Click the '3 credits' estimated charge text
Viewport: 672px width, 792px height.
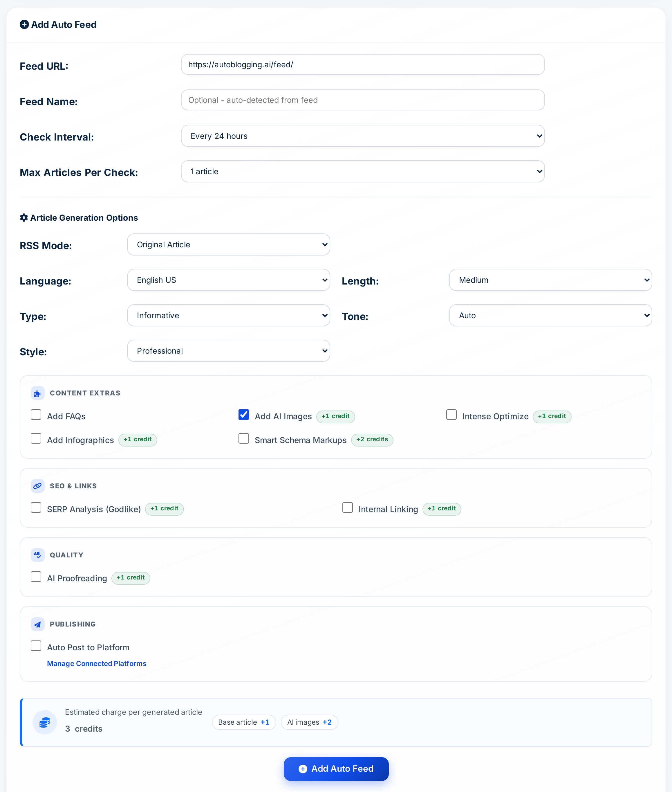84,729
